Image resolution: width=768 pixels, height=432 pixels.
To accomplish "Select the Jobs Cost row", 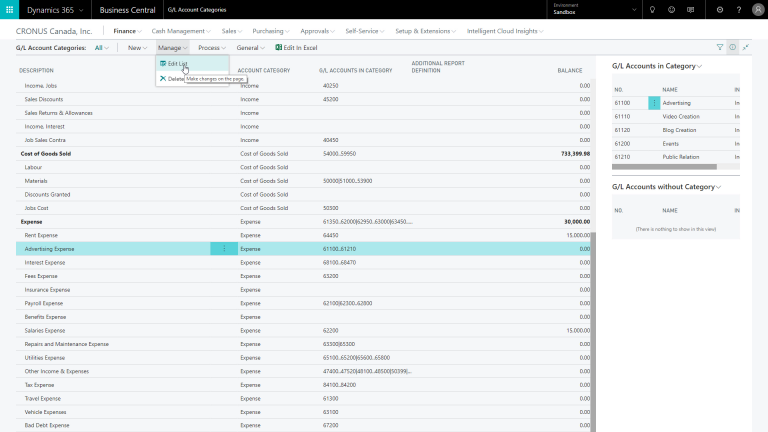I will coord(304,208).
